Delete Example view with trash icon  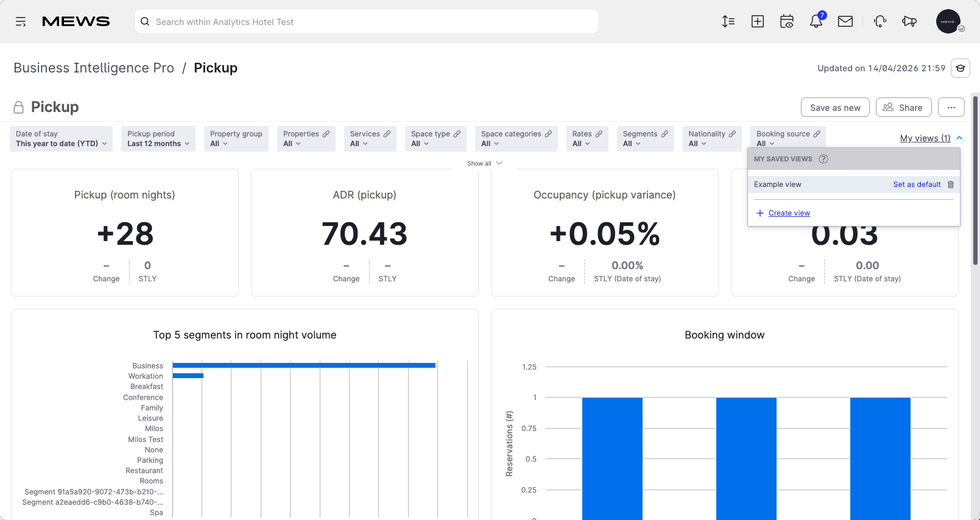tap(951, 184)
